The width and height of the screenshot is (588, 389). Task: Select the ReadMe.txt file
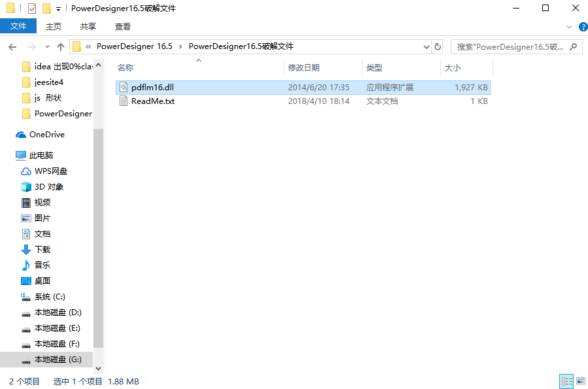click(302, 101)
